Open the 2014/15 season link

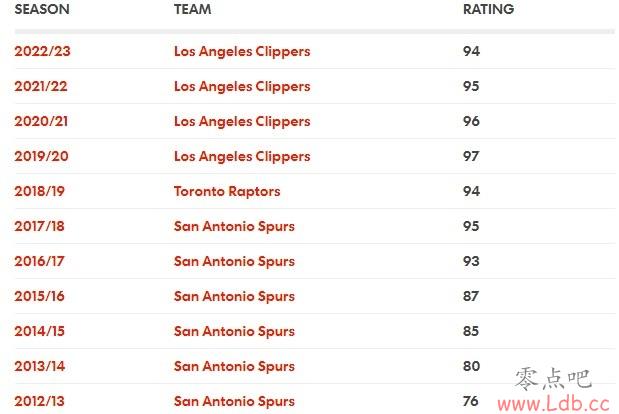(x=39, y=331)
